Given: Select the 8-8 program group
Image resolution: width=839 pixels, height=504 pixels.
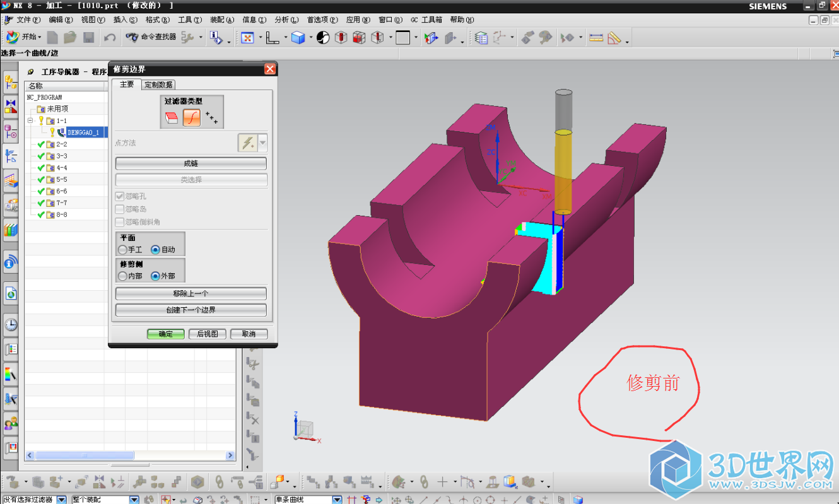Looking at the screenshot, I should pyautogui.click(x=62, y=215).
